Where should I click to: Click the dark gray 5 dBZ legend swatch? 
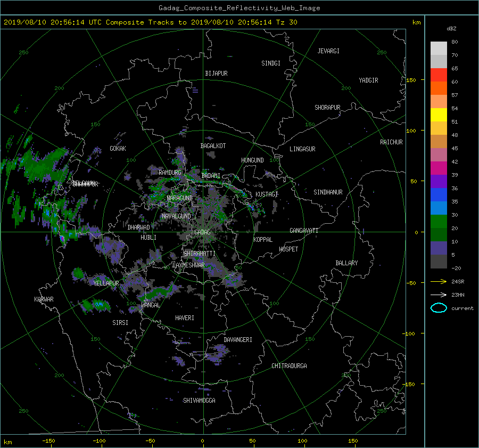point(439,262)
